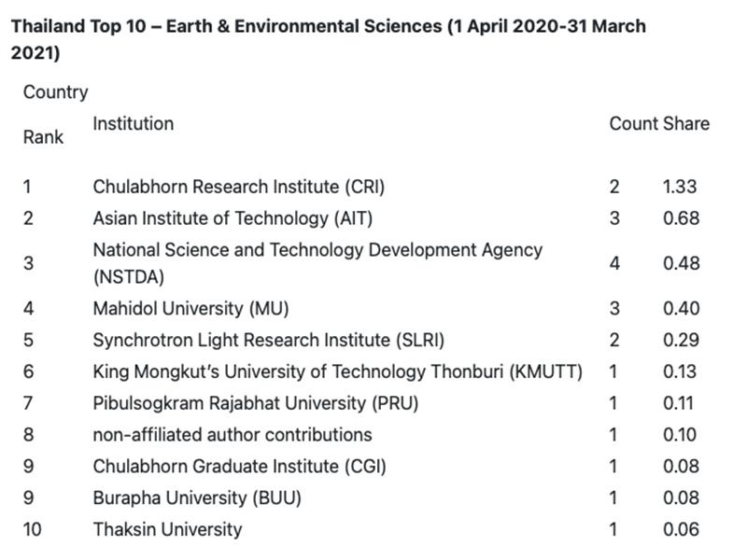Click the table title heading text

pyautogui.click(x=328, y=39)
